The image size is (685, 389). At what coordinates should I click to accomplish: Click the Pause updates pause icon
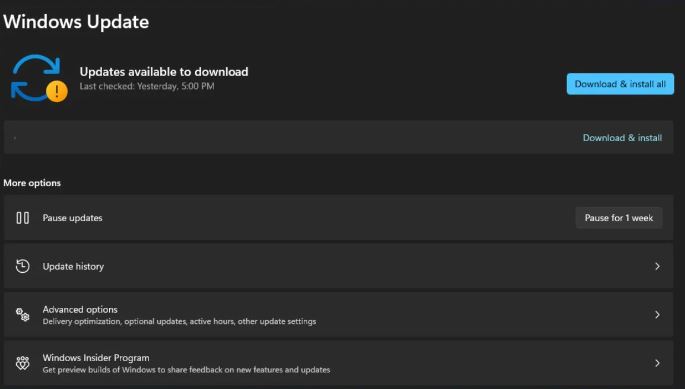(23, 218)
